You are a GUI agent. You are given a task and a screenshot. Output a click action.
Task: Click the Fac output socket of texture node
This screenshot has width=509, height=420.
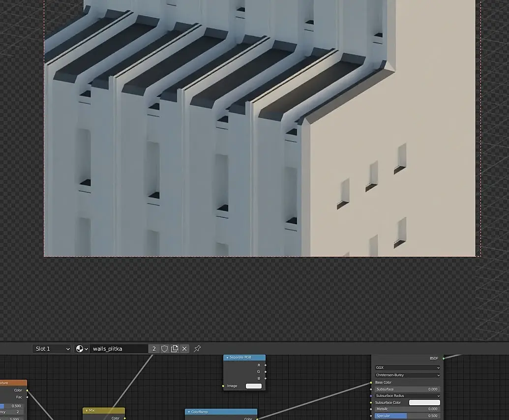click(x=27, y=397)
